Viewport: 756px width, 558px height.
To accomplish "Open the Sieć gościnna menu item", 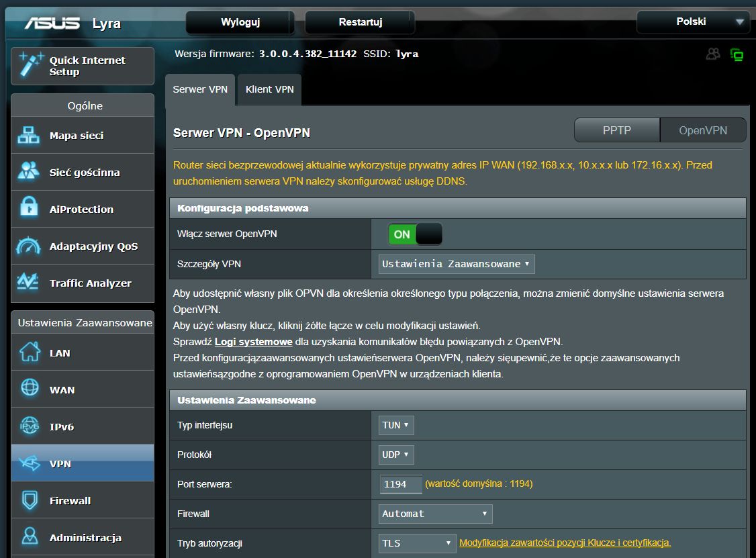I will pyautogui.click(x=83, y=172).
